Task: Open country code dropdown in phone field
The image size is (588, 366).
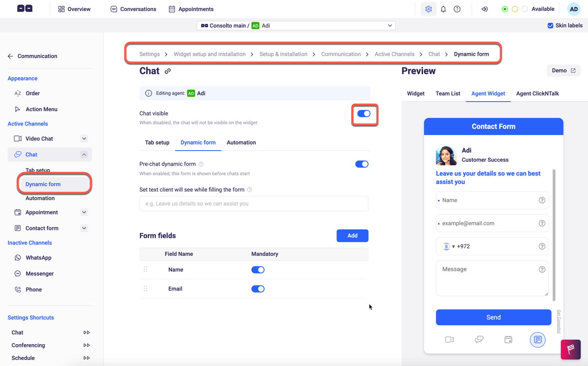Action: [x=449, y=247]
